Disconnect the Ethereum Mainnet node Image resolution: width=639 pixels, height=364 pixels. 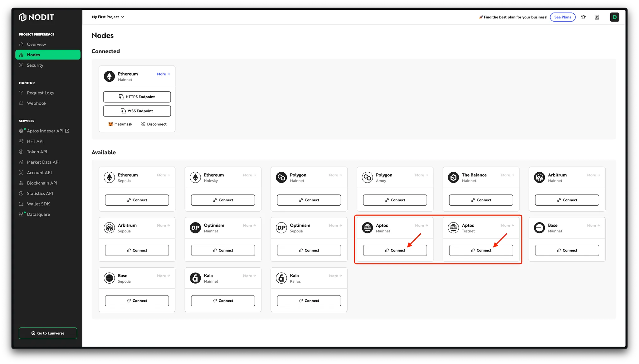point(154,124)
